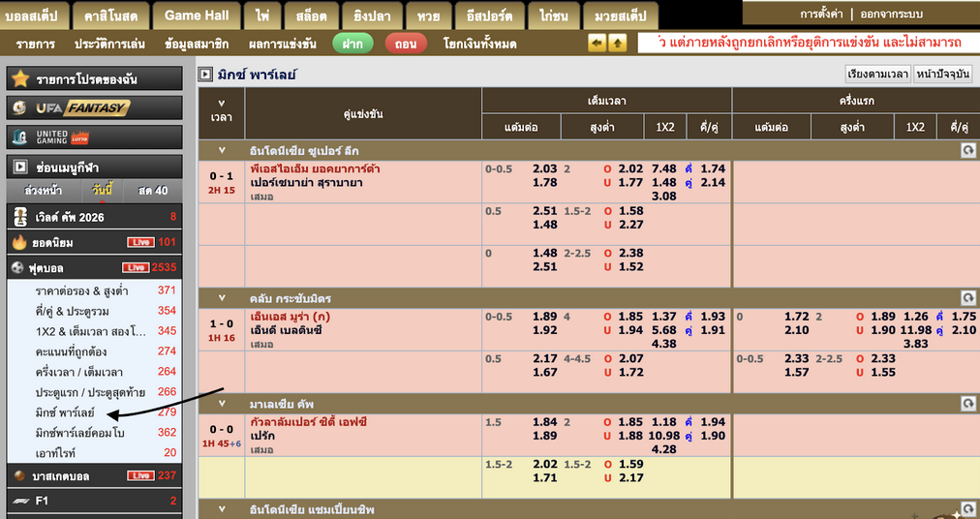The width and height of the screenshot is (980, 519).
Task: Switch to ล่วงหน้า (early) matches filter
Action: click(44, 190)
